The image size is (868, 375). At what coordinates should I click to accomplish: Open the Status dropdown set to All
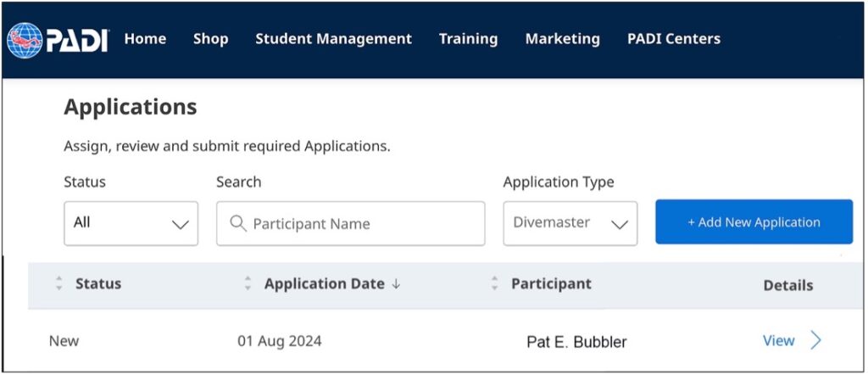pyautogui.click(x=131, y=223)
